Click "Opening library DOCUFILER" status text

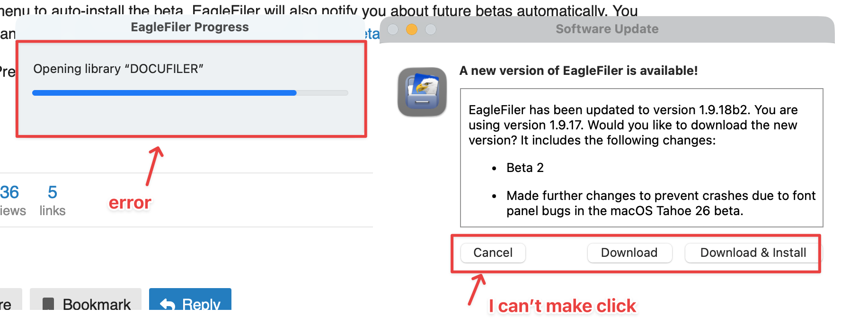118,69
